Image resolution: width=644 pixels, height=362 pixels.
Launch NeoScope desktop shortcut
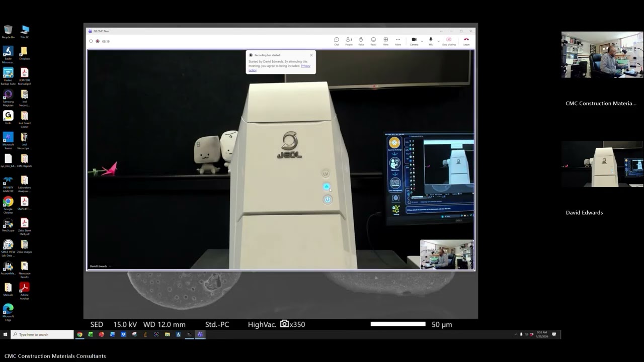(8, 225)
